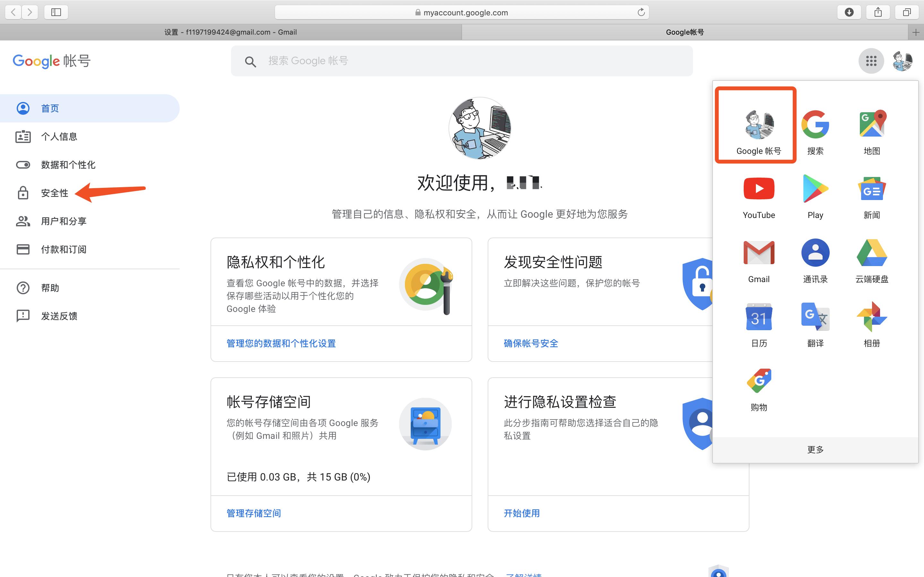The width and height of the screenshot is (924, 577).
Task: Toggle the Safari sidebar button
Action: pos(56,12)
